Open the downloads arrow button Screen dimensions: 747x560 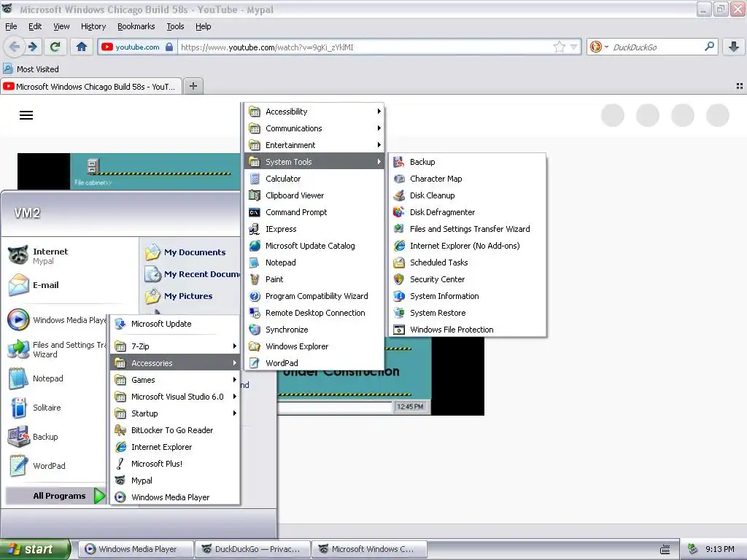click(734, 47)
